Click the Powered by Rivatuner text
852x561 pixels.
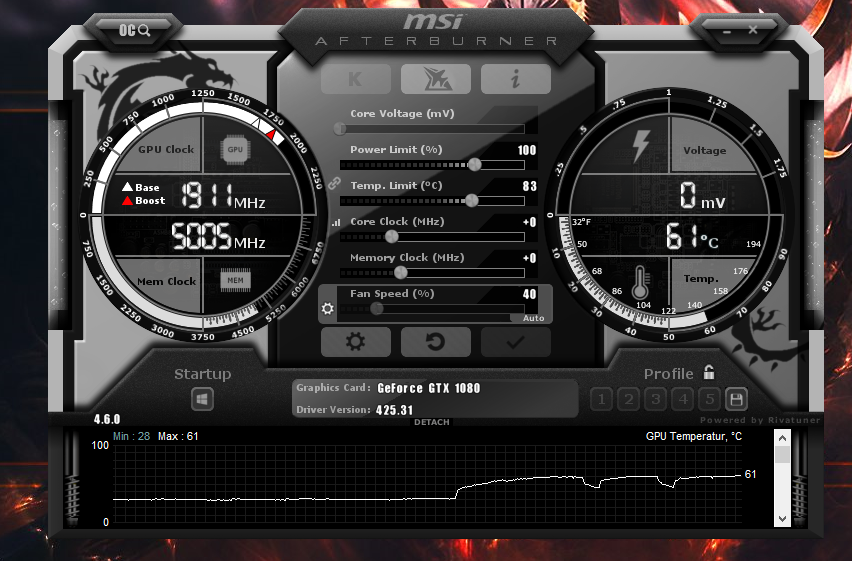point(760,420)
